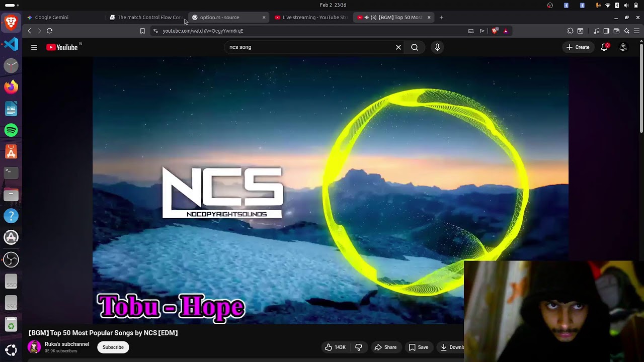Viewport: 644px width, 362px height.
Task: Close the option.rs - source tab
Action: (x=264, y=17)
